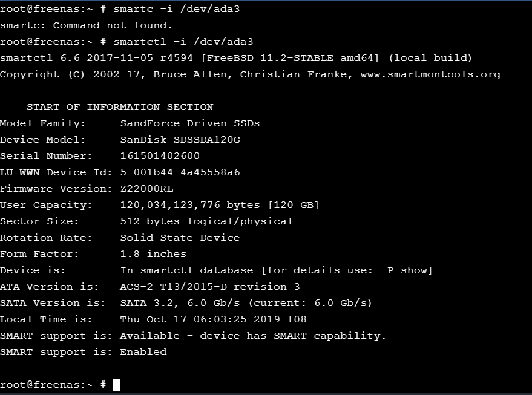This screenshot has height=395, width=532.
Task: Click the '512 bytes logical/physical' text
Action: (x=206, y=221)
